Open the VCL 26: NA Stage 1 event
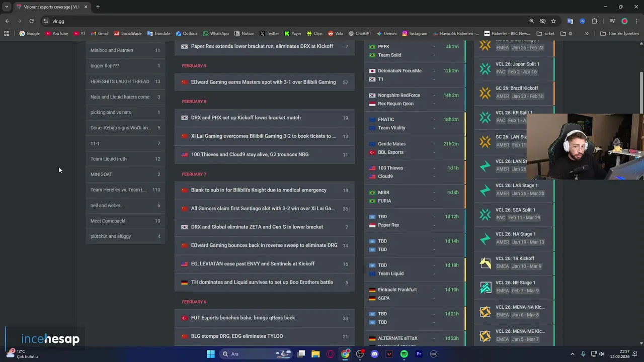 514,238
